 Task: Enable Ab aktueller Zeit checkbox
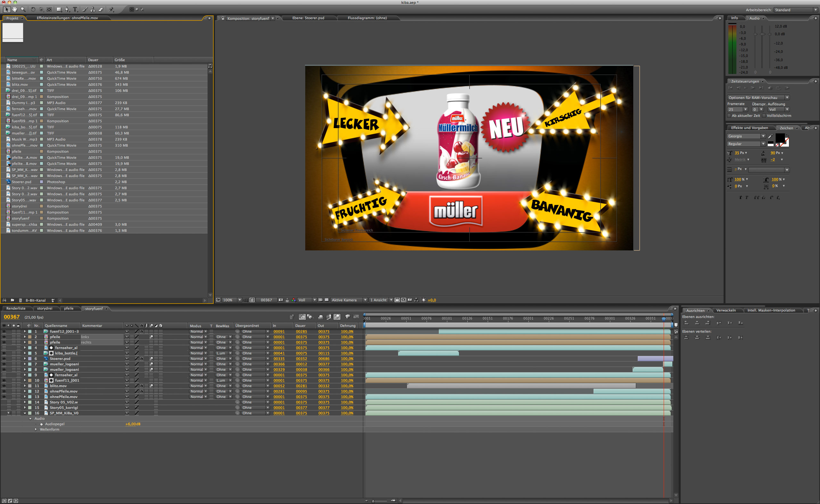729,116
